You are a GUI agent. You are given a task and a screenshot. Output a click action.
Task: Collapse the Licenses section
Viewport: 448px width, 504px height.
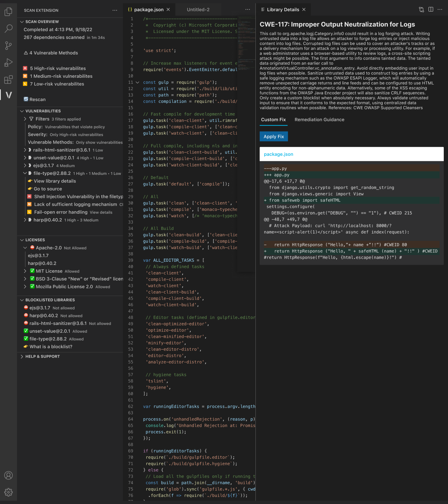pyautogui.click(x=22, y=240)
